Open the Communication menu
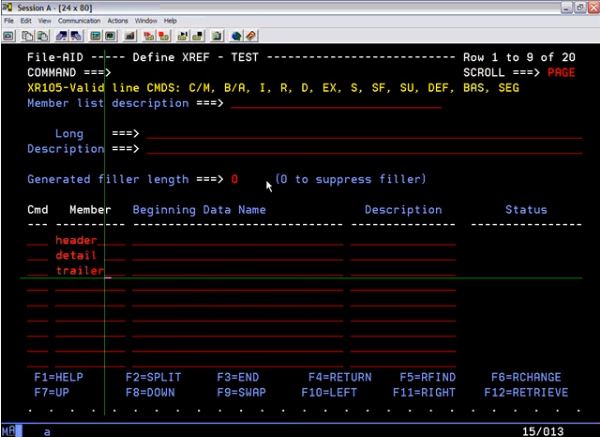 (x=79, y=21)
